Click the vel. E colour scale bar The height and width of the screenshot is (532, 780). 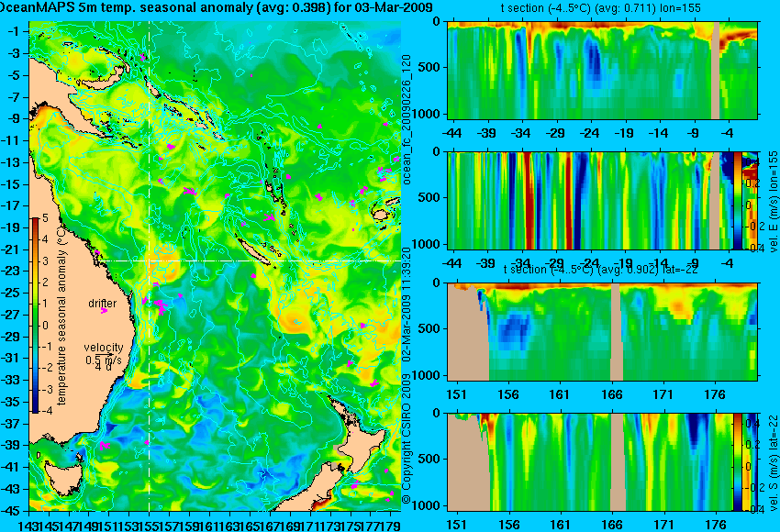pyautogui.click(x=738, y=200)
